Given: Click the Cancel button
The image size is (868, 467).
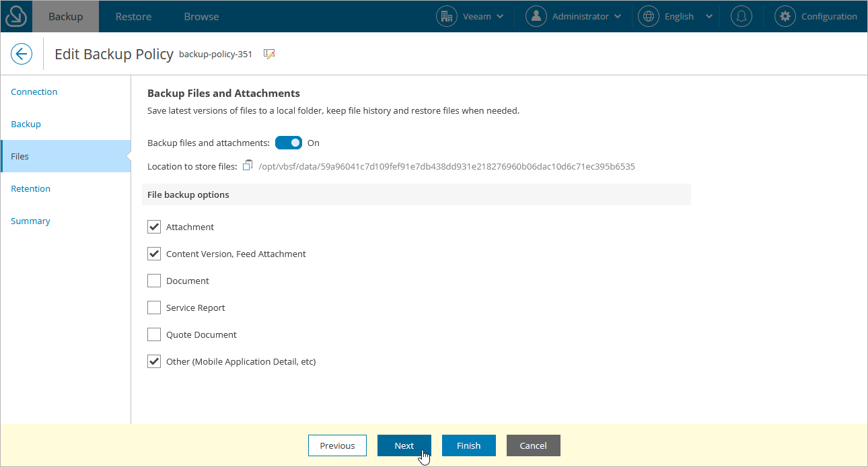Looking at the screenshot, I should [x=534, y=445].
